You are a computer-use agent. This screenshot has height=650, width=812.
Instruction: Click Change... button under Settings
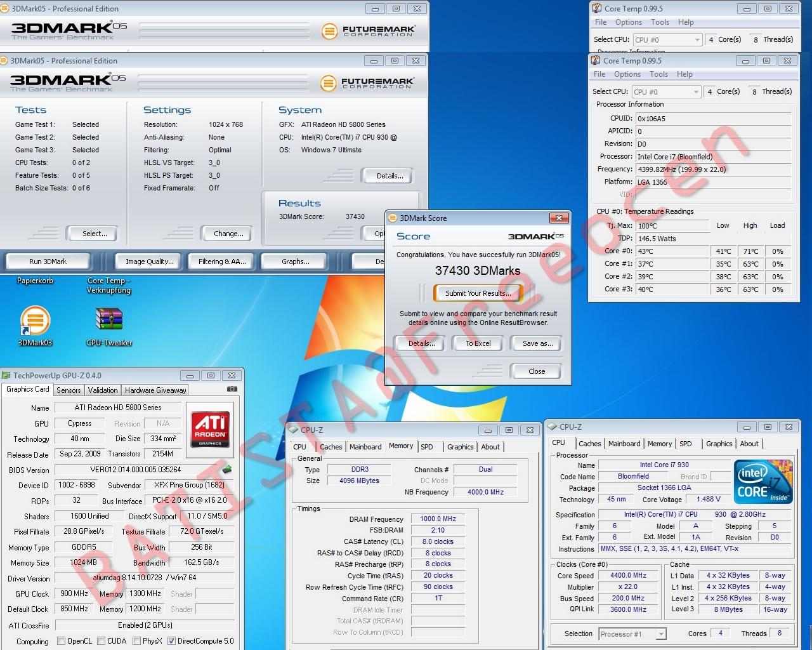228,234
